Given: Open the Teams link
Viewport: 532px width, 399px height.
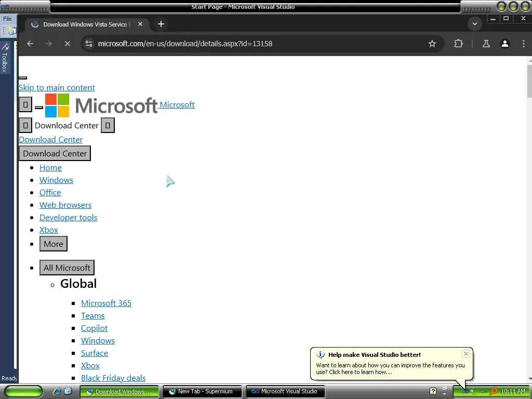Looking at the screenshot, I should pyautogui.click(x=92, y=315).
